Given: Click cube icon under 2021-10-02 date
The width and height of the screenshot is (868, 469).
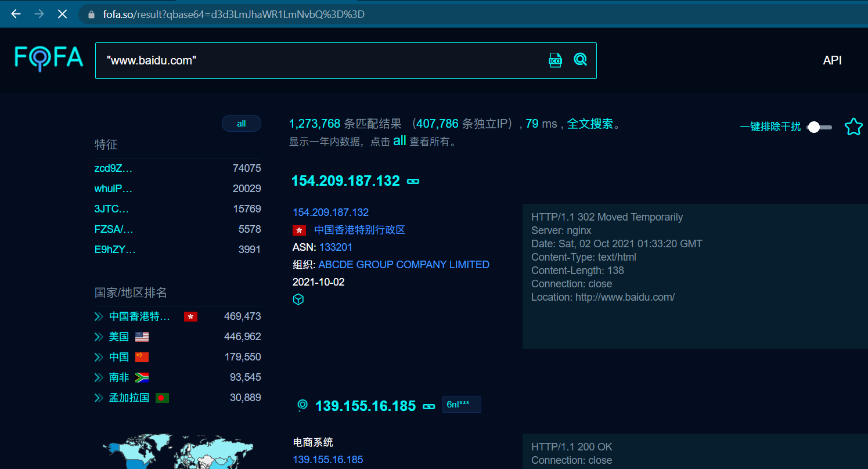Looking at the screenshot, I should pos(298,300).
